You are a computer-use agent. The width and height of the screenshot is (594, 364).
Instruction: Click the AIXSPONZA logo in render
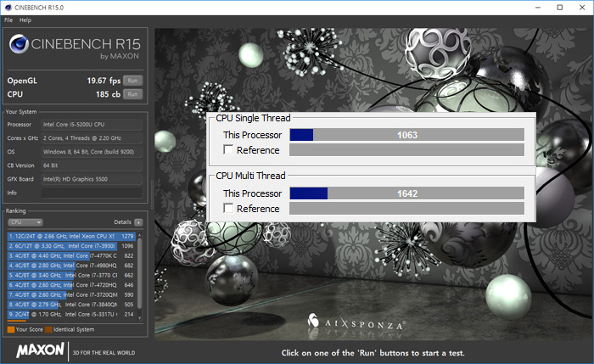(356, 322)
